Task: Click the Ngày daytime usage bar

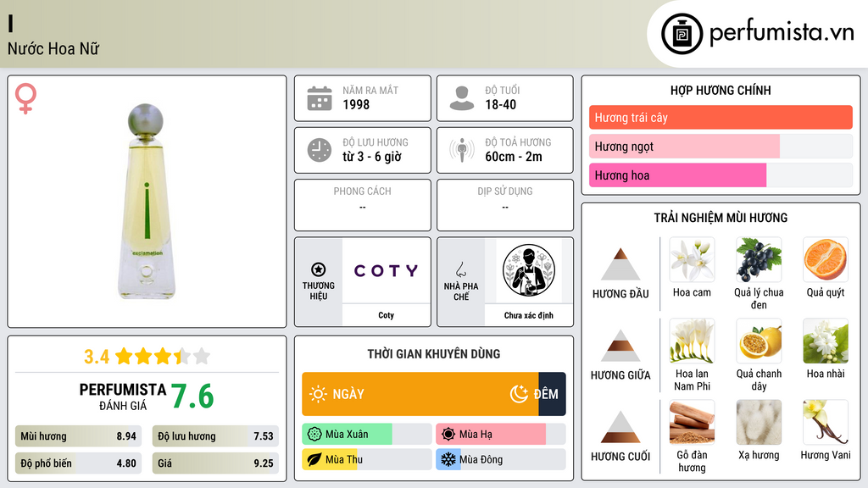Action: (x=420, y=394)
